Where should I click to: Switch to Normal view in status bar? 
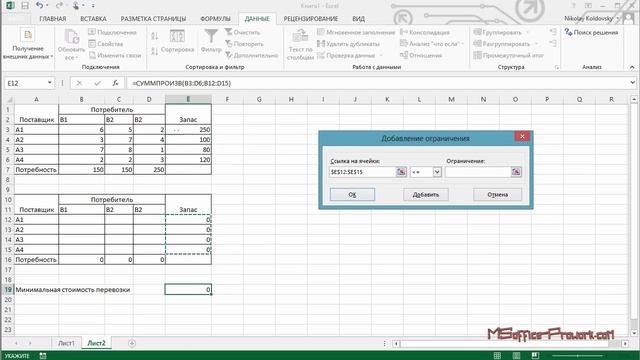[497, 356]
